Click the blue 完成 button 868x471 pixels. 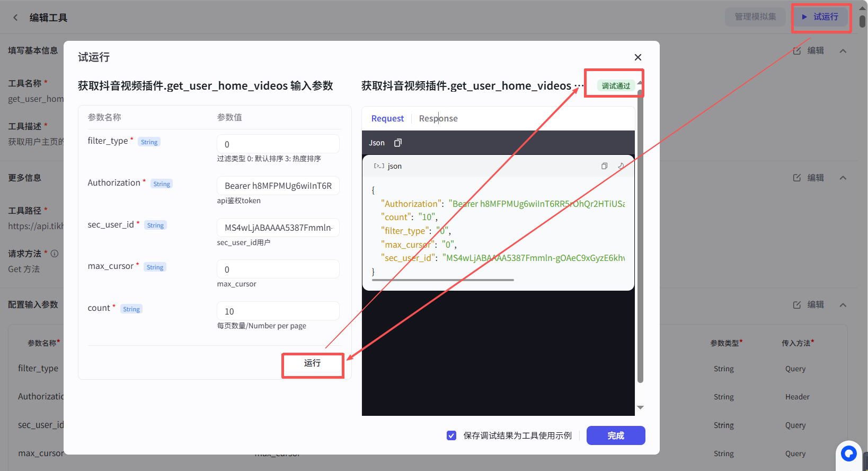coord(616,435)
